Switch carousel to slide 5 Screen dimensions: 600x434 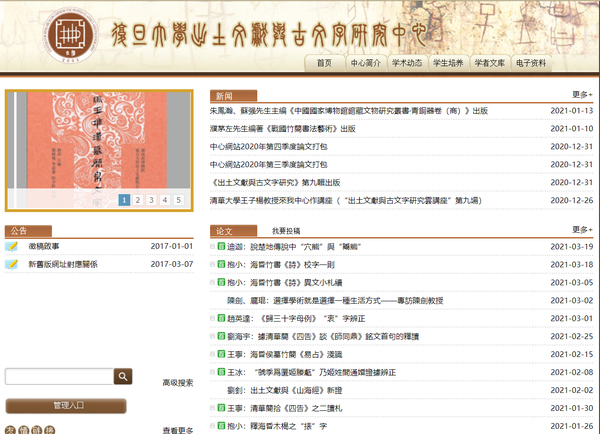click(178, 200)
